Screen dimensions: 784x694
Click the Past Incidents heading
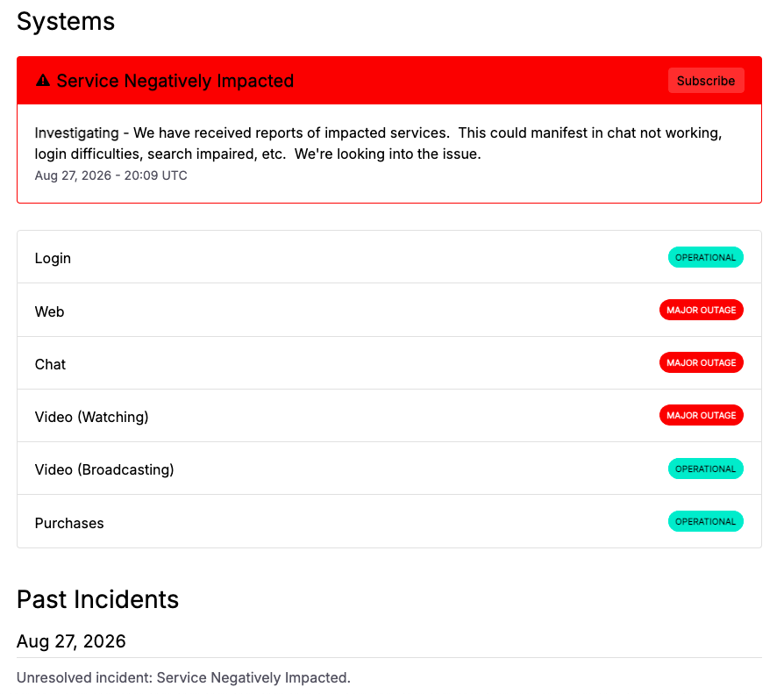(97, 599)
